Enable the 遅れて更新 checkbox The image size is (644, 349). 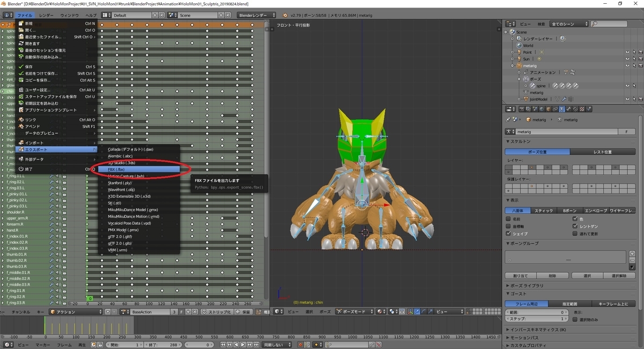pos(575,234)
